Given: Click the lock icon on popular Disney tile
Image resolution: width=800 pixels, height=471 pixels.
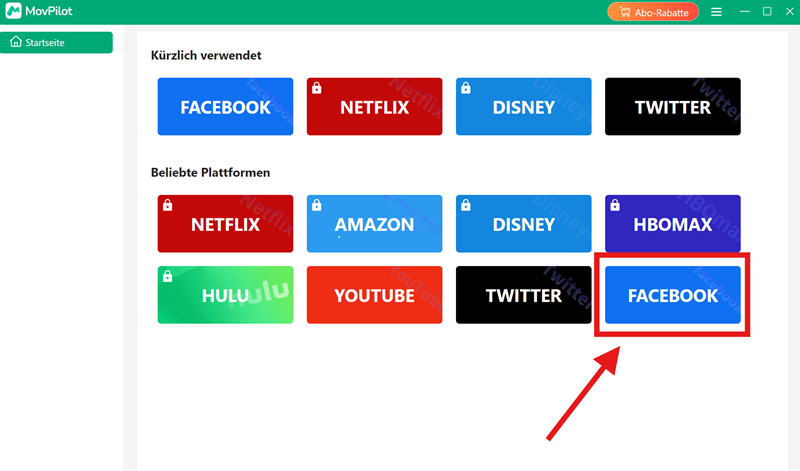Looking at the screenshot, I should pos(466,205).
